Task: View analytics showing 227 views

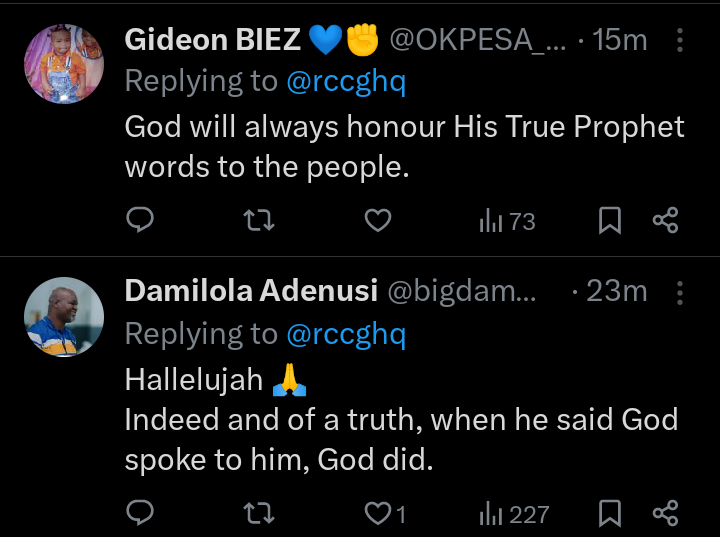Action: click(x=514, y=514)
